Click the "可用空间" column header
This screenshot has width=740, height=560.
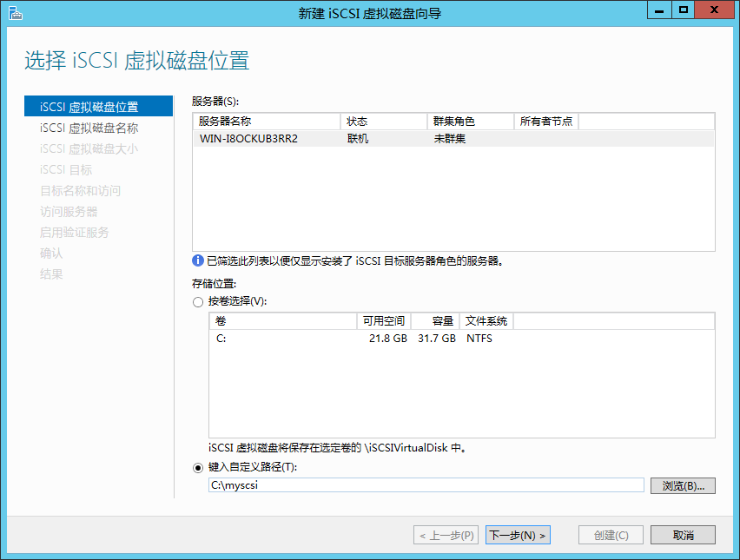384,321
